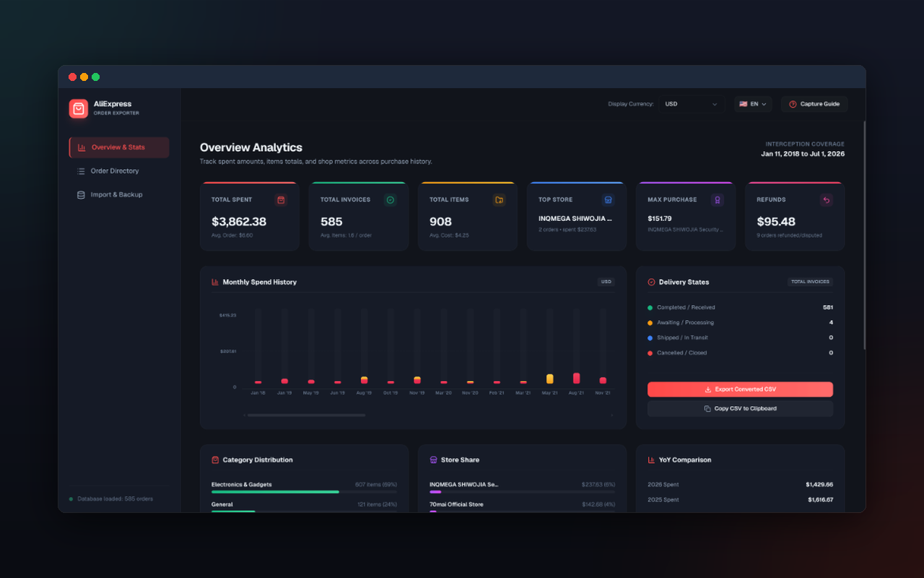Image resolution: width=924 pixels, height=578 pixels.
Task: Click the bar chart icon beside Overview & Stats
Action: coord(82,147)
